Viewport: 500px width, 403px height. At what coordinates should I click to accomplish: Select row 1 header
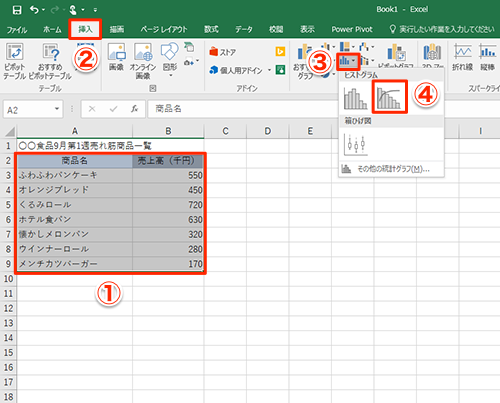(8, 146)
